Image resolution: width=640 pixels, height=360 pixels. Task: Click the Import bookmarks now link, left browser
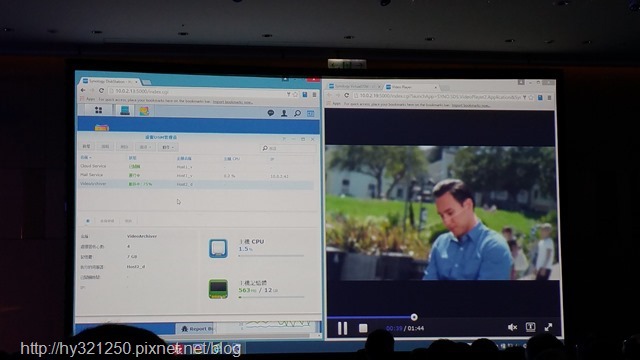pos(233,102)
